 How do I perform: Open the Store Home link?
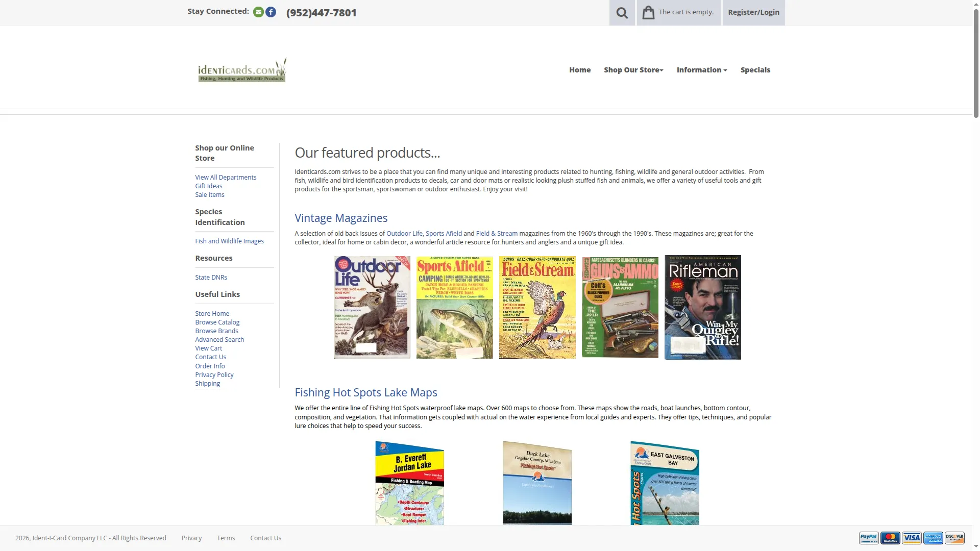tap(212, 313)
